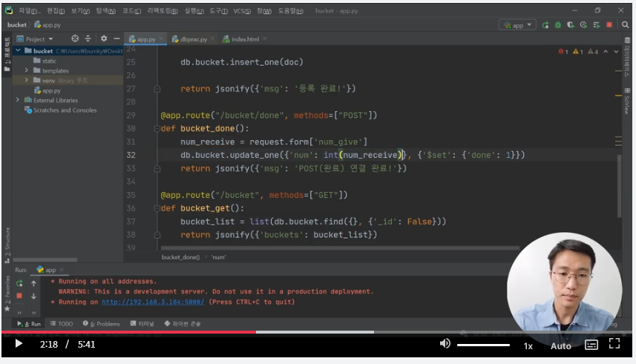Click the bucket breadcrumb in navigation bar
This screenshot has height=364, width=636.
16,24
